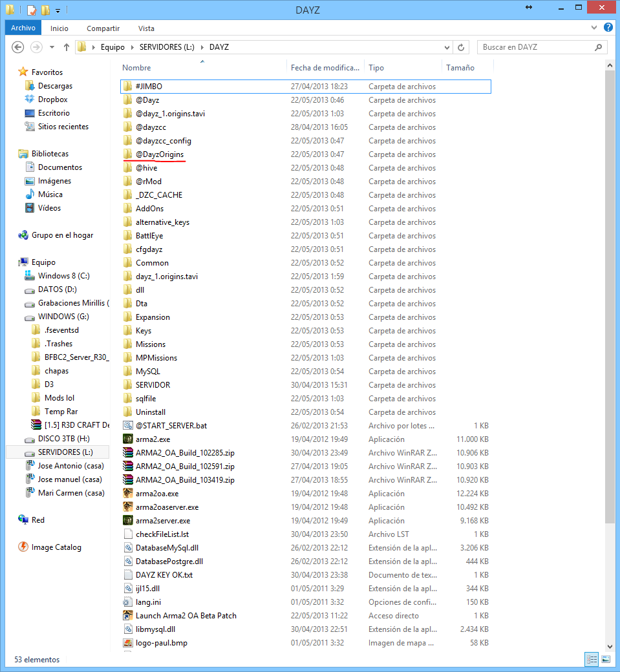Viewport: 620px width, 672px height.
Task: Select the MPMissions folder
Action: [x=156, y=357]
